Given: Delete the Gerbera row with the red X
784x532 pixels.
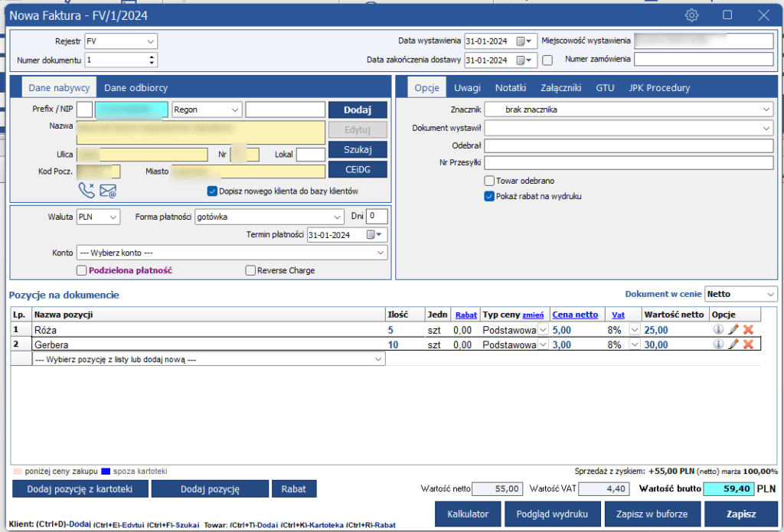Looking at the screenshot, I should (749, 344).
